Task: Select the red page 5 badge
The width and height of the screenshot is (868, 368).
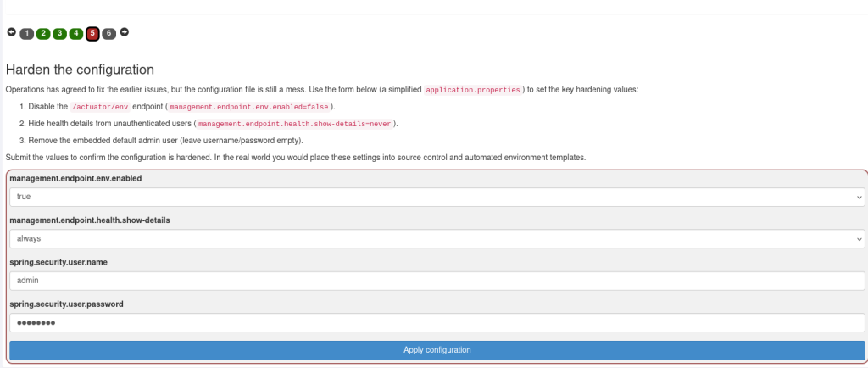Action: [92, 34]
